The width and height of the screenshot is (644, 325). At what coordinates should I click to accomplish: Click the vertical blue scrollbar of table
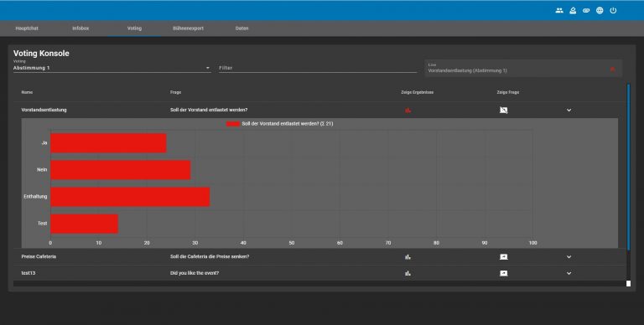click(628, 167)
